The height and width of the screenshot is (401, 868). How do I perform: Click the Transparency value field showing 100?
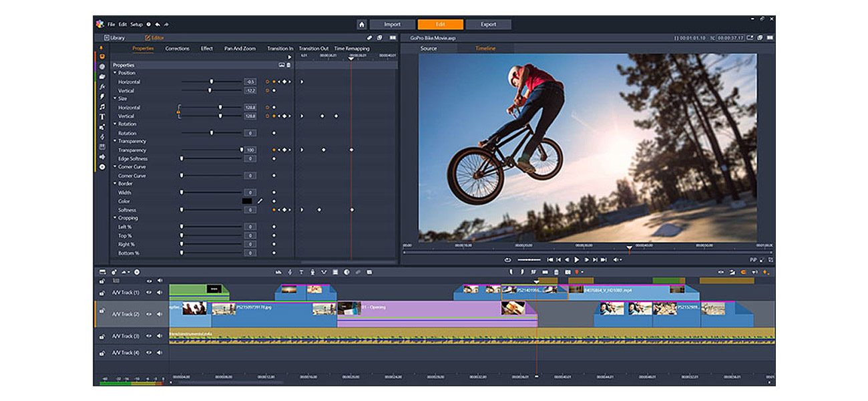[250, 150]
